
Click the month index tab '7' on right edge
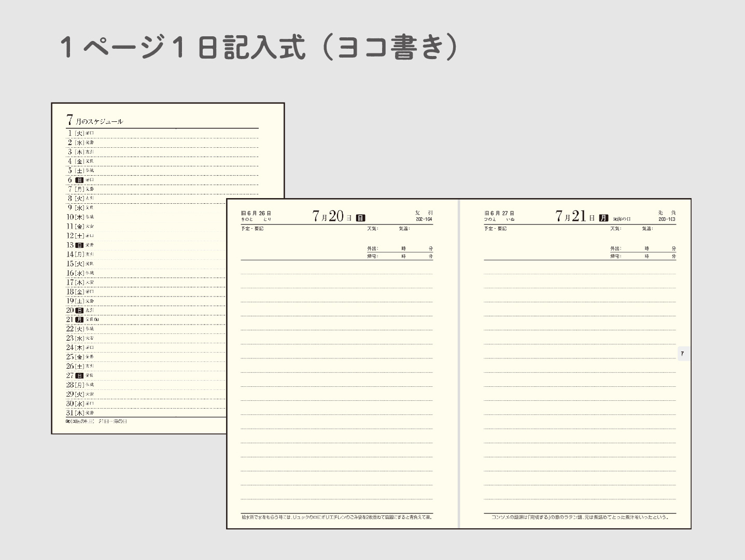(683, 354)
